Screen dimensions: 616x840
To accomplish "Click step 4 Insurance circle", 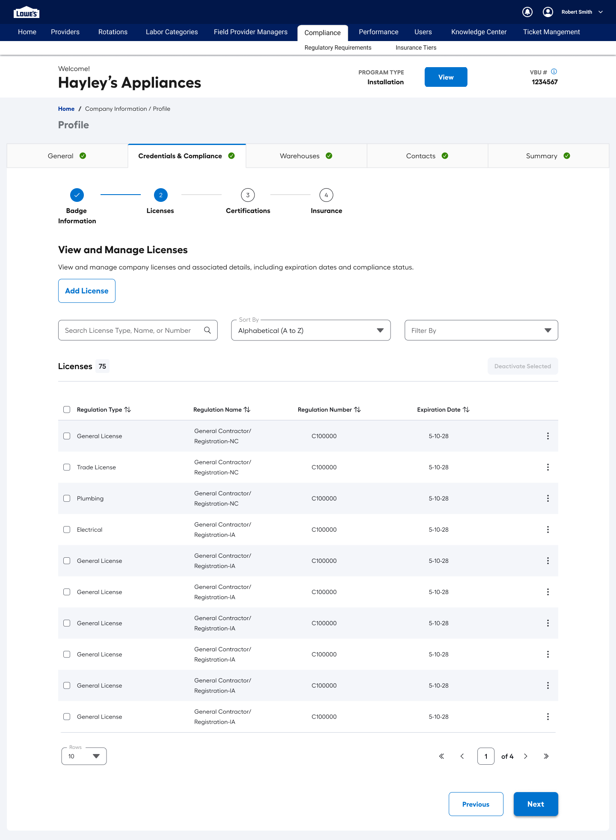I will pyautogui.click(x=326, y=195).
